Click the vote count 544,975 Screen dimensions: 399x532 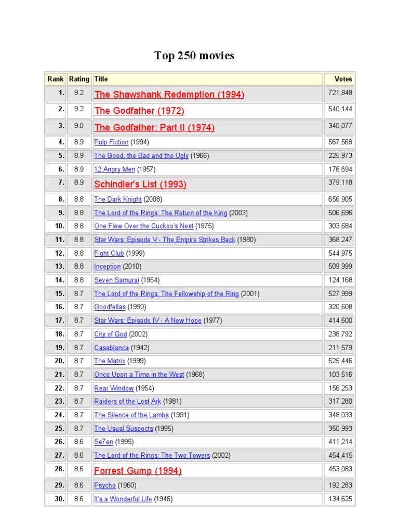(340, 253)
